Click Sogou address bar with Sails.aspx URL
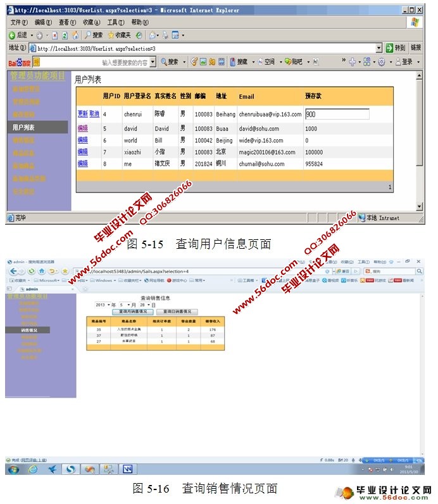This screenshot has height=504, width=438. 203,272
